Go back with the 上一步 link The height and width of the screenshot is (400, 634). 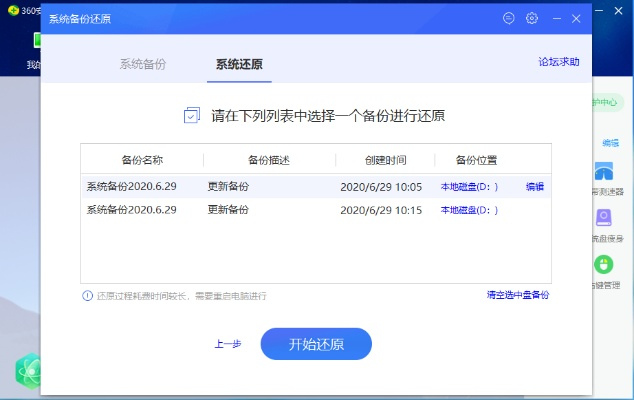pyautogui.click(x=228, y=344)
